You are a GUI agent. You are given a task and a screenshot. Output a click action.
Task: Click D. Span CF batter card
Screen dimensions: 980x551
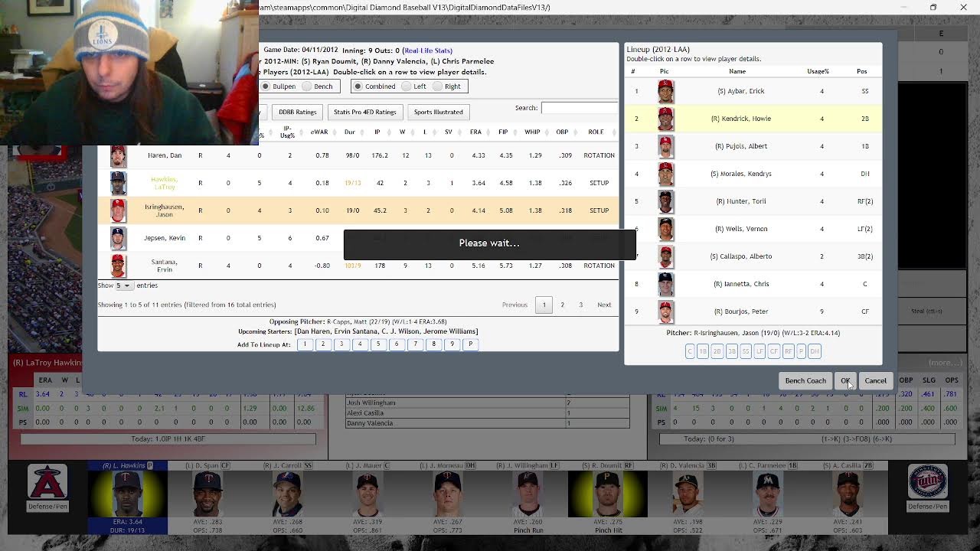point(207,498)
